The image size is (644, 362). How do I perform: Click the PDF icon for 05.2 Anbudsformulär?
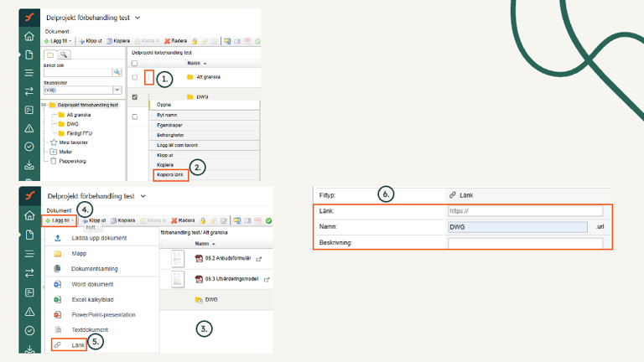coord(199,258)
